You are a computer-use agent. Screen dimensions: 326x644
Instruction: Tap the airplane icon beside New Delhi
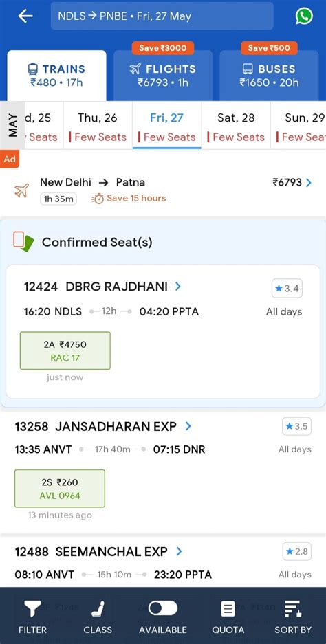click(22, 190)
